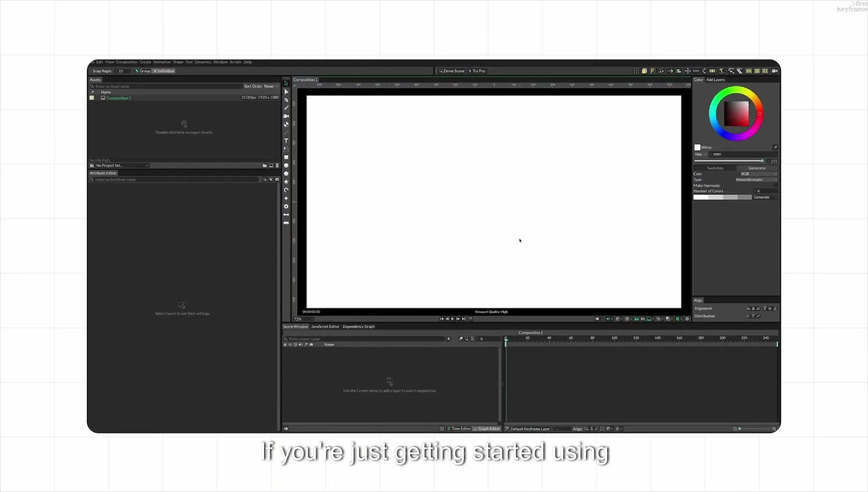The height and width of the screenshot is (492, 868).
Task: Click the viewport settings gear icon
Action: coord(687,319)
